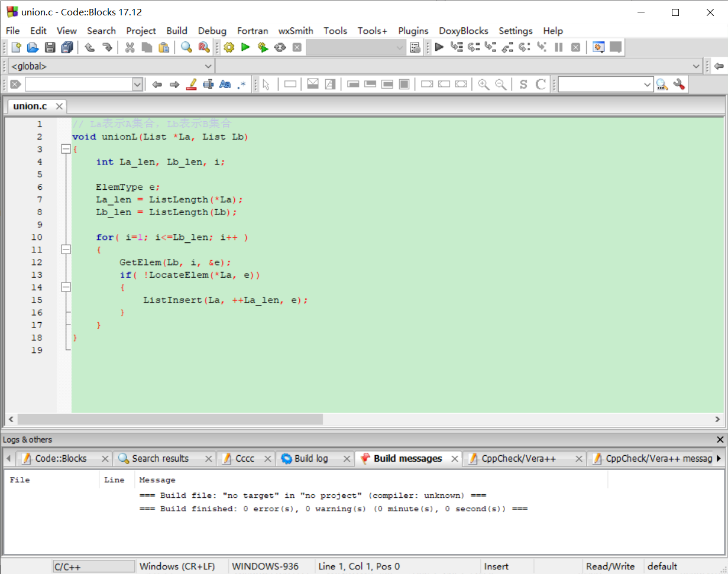Click the Windows (CR+LF) status entry
728x574 pixels.
pyautogui.click(x=177, y=566)
